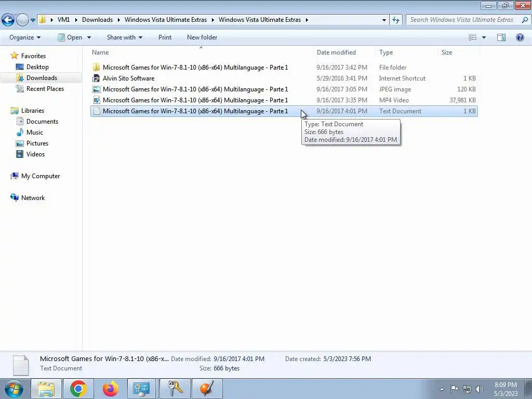Sort by Date modified column header
This screenshot has width=532, height=399.
click(345, 52)
